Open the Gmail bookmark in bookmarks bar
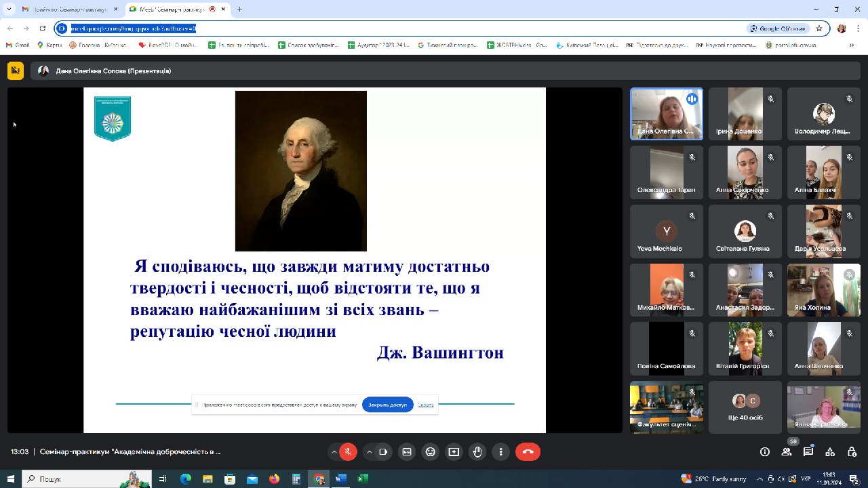868x488 pixels. pos(18,45)
